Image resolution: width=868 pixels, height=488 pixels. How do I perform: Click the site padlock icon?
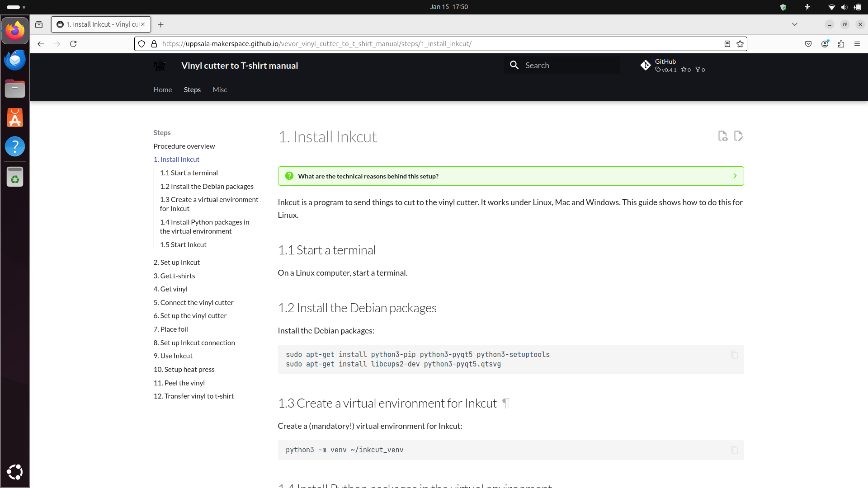[154, 44]
